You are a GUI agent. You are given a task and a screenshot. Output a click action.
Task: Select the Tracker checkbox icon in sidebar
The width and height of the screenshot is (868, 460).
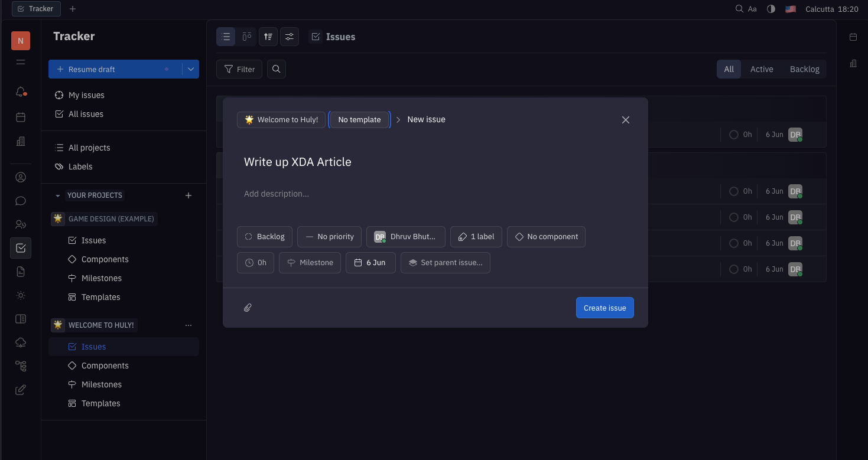pyautogui.click(x=21, y=248)
